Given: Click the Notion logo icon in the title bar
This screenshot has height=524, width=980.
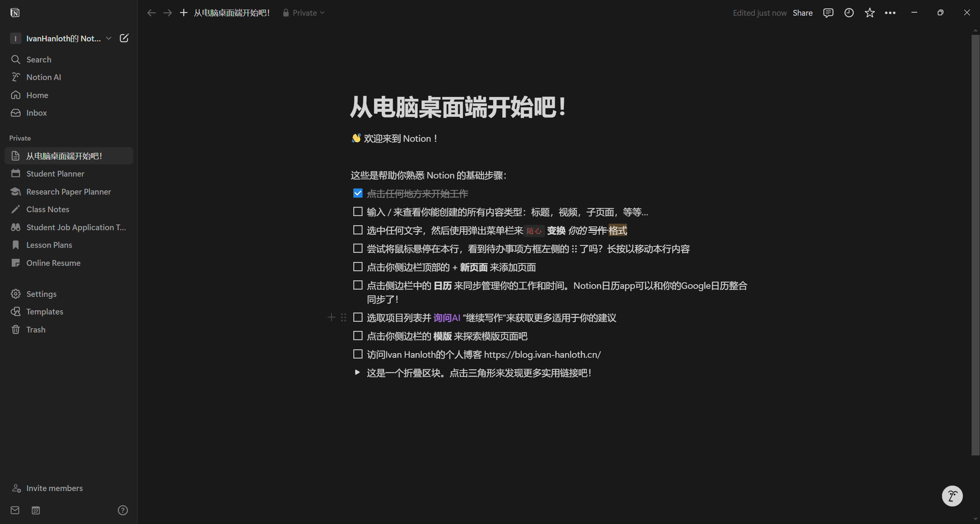Looking at the screenshot, I should 15,13.
